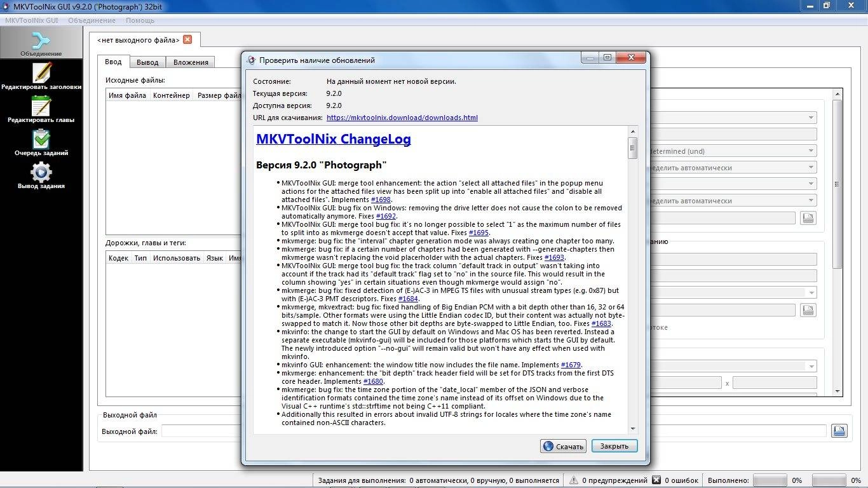Viewport: 868px width, 488px height.
Task: Open issue link #1683
Action: tap(601, 323)
